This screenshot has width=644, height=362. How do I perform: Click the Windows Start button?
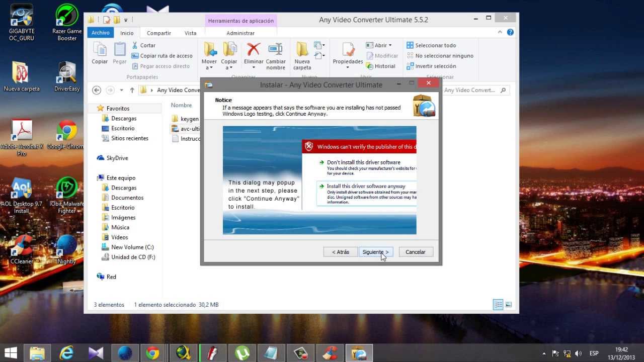coord(11,353)
